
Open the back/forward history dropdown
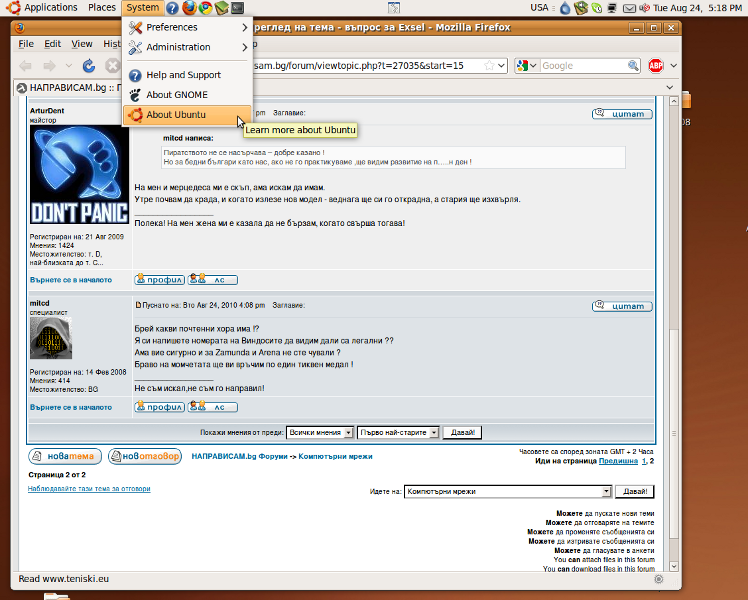(69, 66)
